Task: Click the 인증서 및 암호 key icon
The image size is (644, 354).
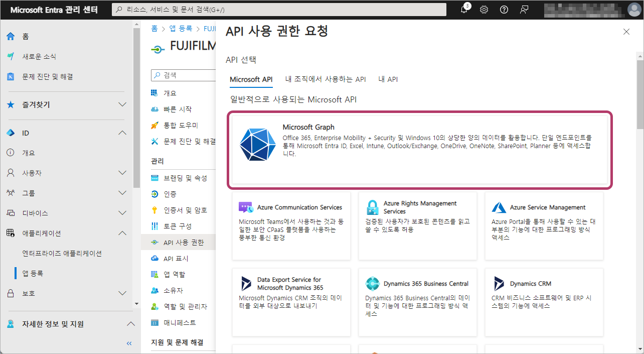Action: click(154, 210)
